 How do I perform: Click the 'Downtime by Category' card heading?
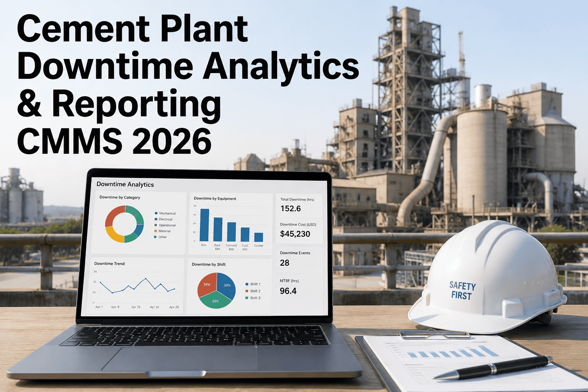(x=120, y=198)
